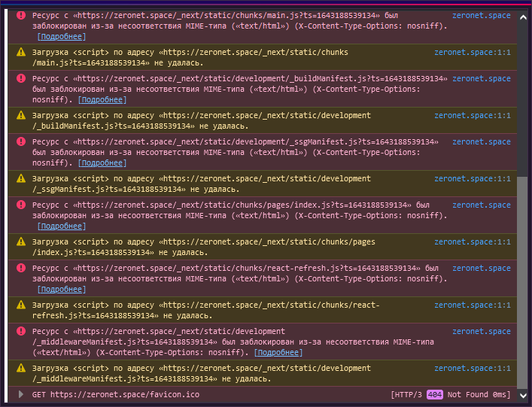Viewport: 532px width, 407px height.
Task: Click warning icon for pages/index.js load failure
Action: click(21, 241)
